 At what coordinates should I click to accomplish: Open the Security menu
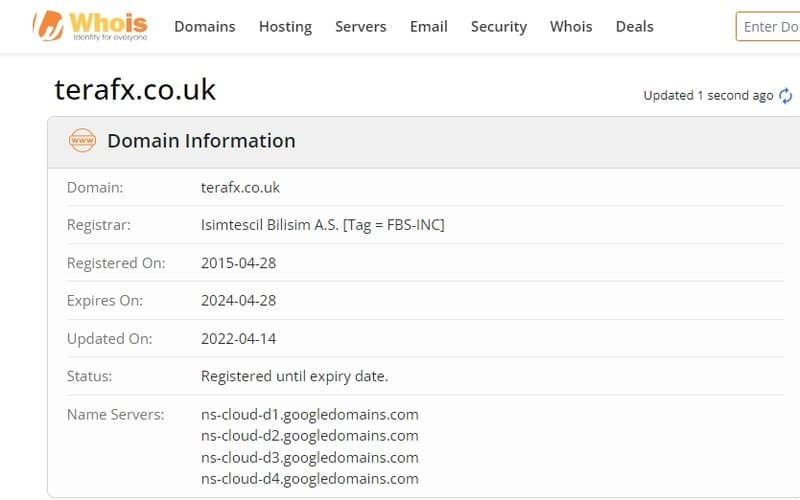[x=498, y=27]
